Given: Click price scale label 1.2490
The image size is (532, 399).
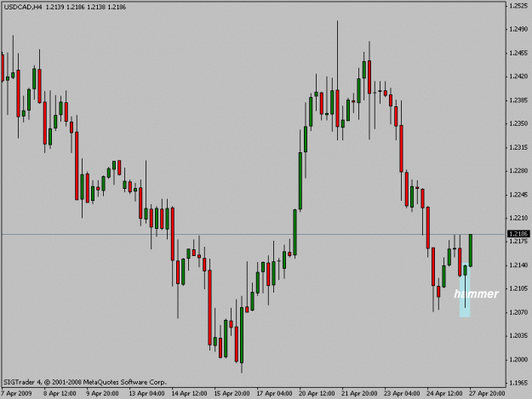Looking at the screenshot, I should (x=518, y=30).
